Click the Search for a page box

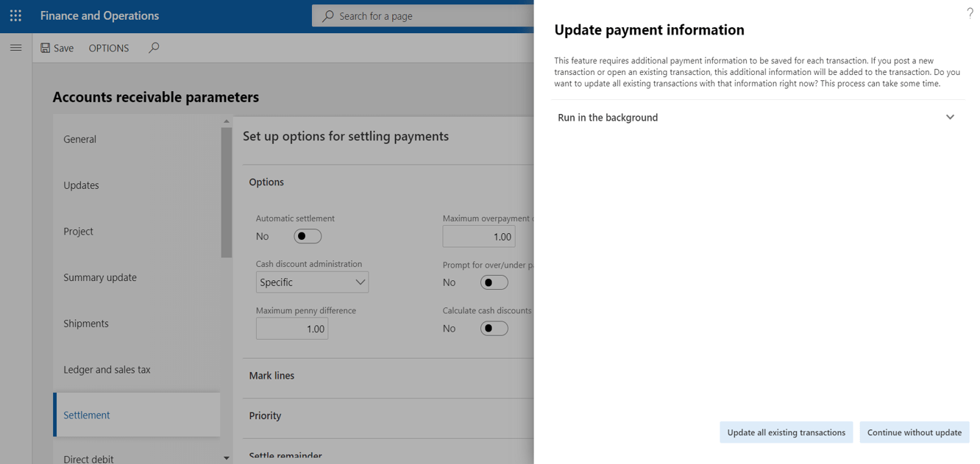pos(427,16)
